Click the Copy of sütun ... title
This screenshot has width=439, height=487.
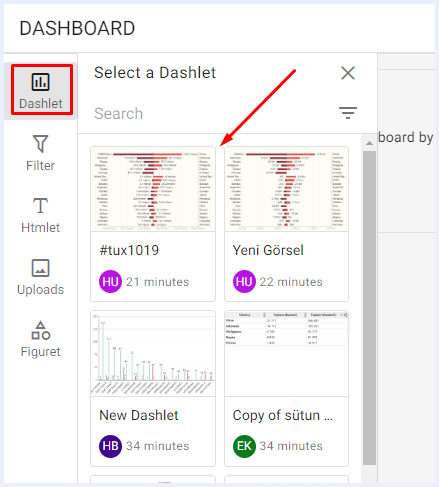pyautogui.click(x=283, y=415)
